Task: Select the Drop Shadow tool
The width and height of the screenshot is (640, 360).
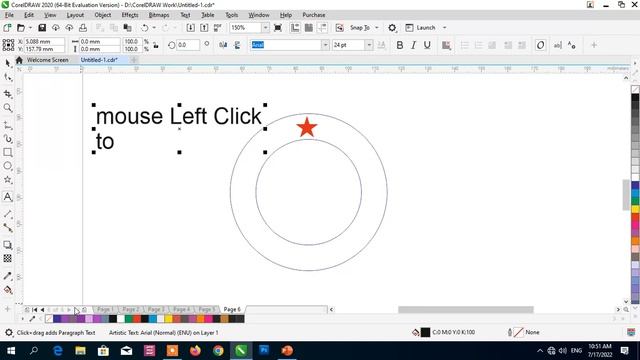Action: (x=8, y=245)
